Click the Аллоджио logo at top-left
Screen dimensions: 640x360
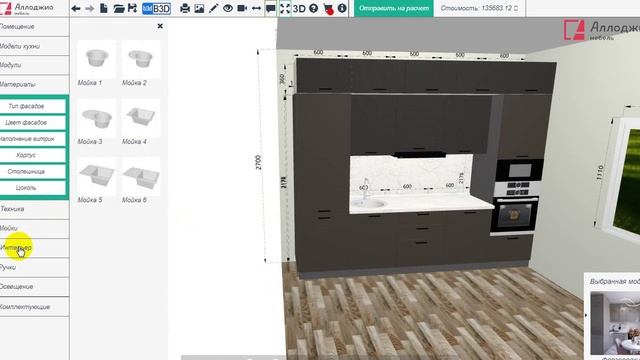(x=27, y=8)
